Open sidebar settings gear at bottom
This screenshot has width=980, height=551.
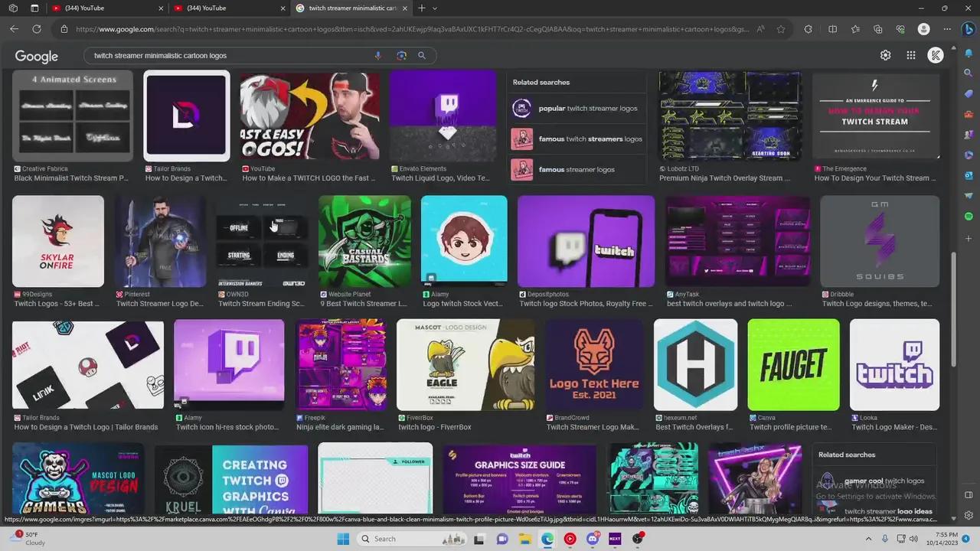point(969,516)
